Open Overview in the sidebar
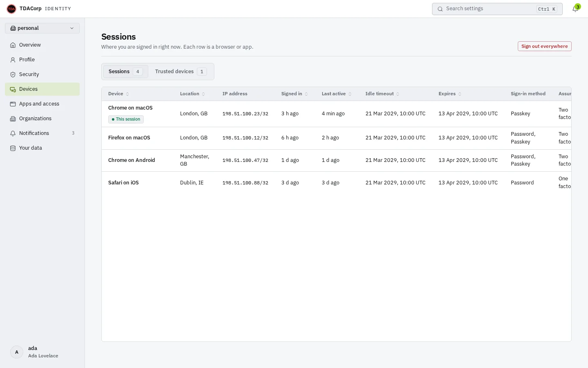 click(x=42, y=45)
